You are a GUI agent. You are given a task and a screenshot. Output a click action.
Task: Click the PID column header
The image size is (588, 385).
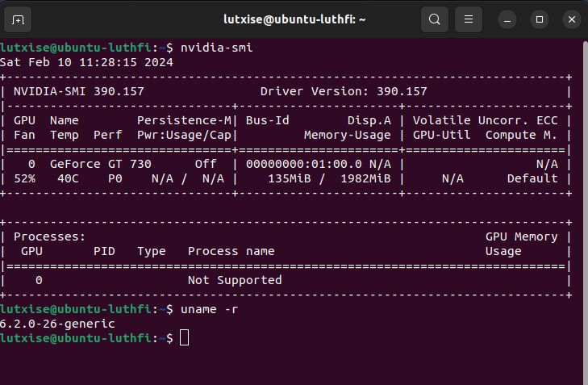click(x=104, y=251)
